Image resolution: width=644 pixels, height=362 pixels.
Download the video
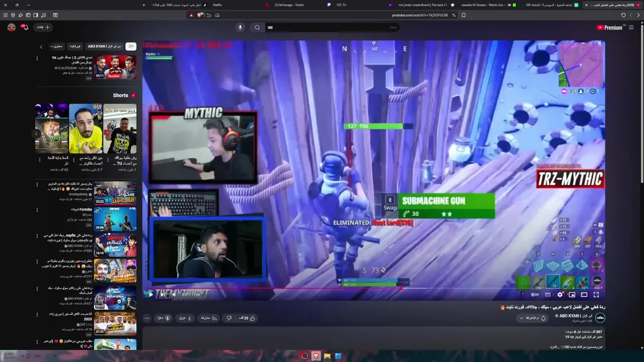tap(186, 318)
